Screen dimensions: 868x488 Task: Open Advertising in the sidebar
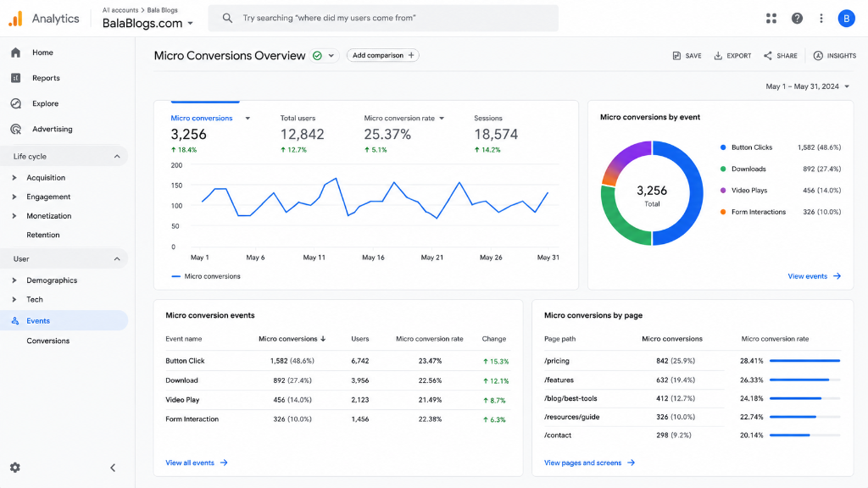coord(52,129)
